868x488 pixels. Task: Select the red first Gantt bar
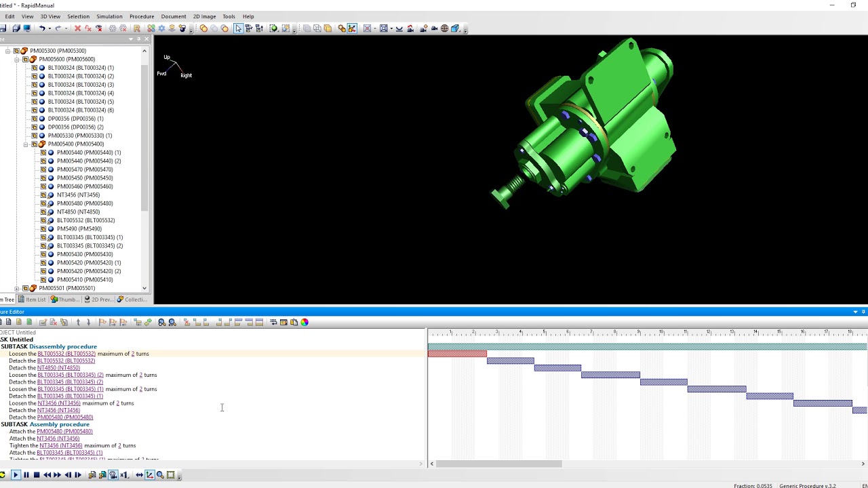pos(457,354)
